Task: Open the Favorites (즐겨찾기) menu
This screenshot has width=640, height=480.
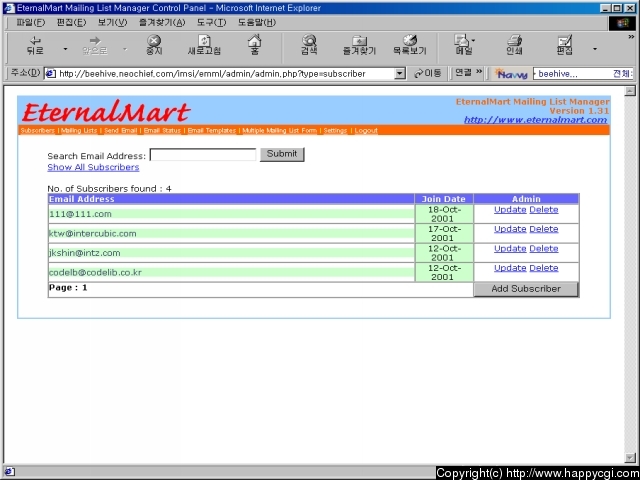Action: 162,22
